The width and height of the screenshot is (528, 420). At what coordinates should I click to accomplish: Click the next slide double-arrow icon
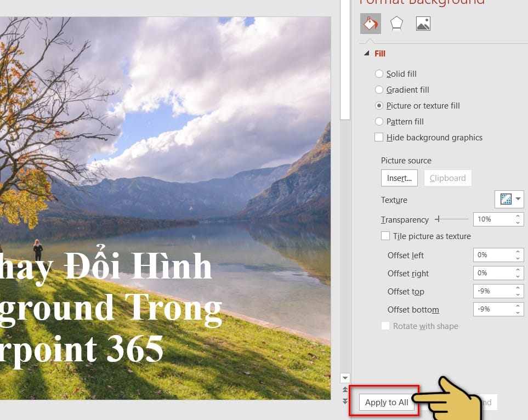(345, 401)
